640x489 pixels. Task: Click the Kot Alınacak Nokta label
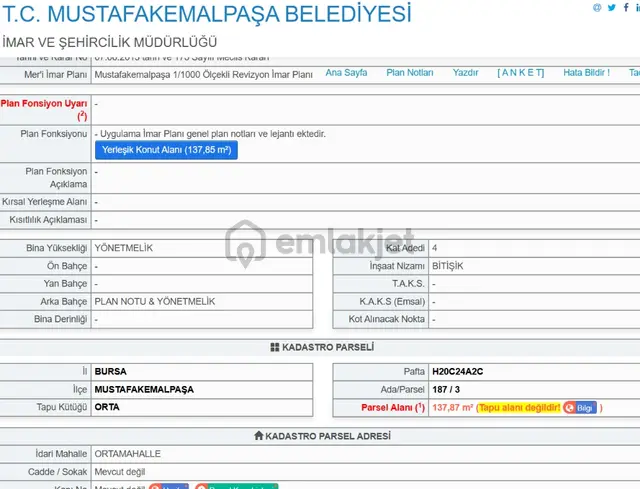tap(387, 319)
